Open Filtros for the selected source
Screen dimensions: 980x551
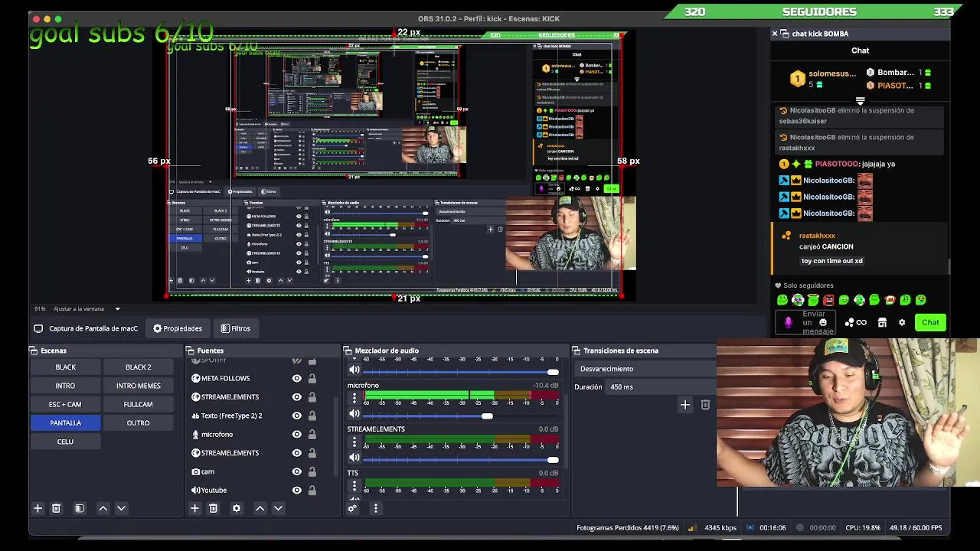tap(236, 328)
